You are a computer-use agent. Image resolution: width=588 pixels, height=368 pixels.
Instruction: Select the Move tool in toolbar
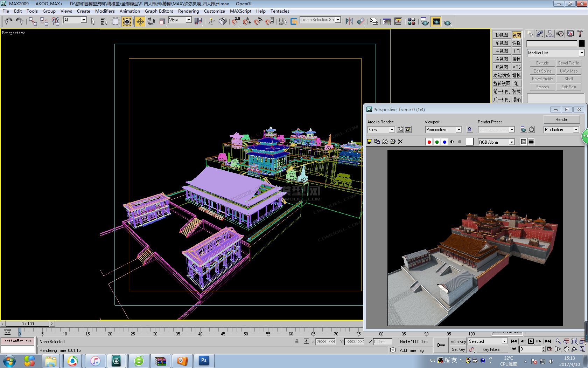coord(140,22)
